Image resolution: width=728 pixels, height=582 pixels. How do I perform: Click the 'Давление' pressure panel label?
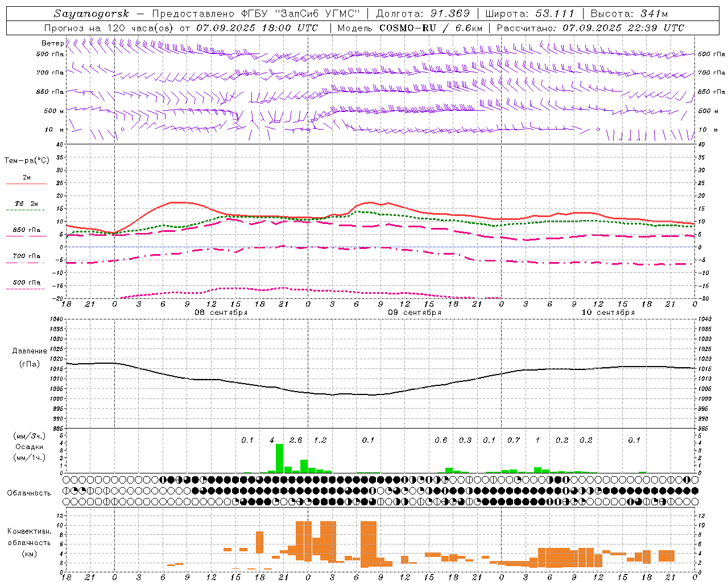[30, 351]
